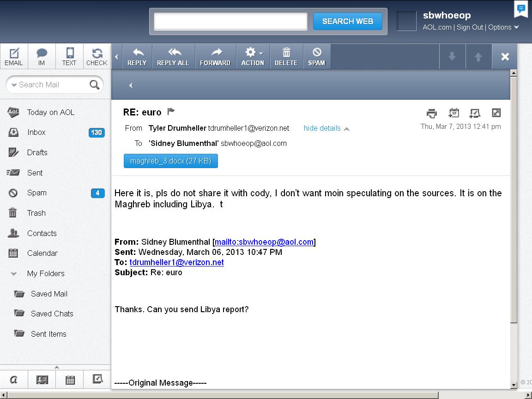Go to the Drafts folder

coord(37,152)
